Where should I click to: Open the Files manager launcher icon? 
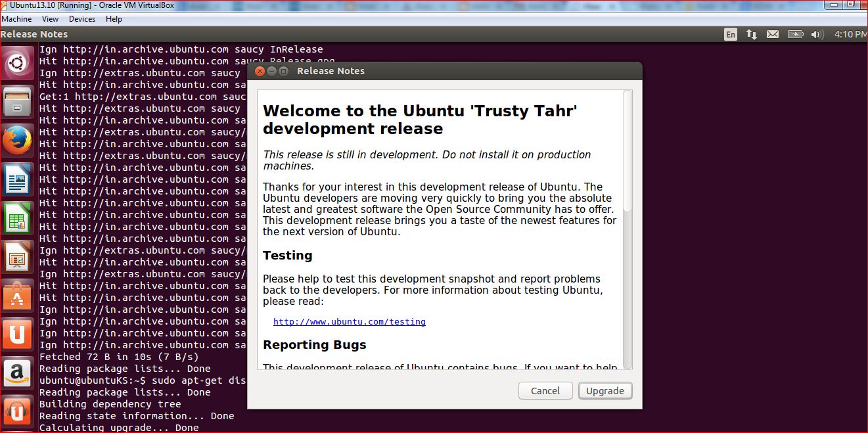18,102
